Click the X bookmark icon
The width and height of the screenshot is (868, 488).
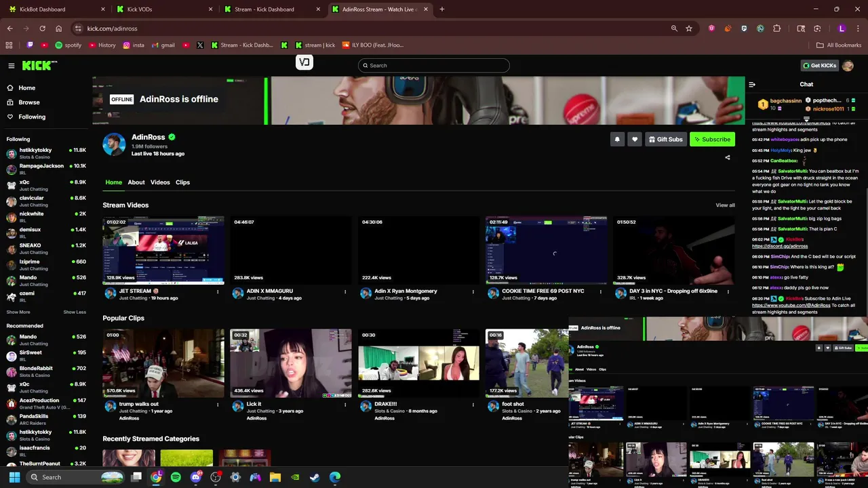pyautogui.click(x=200, y=45)
